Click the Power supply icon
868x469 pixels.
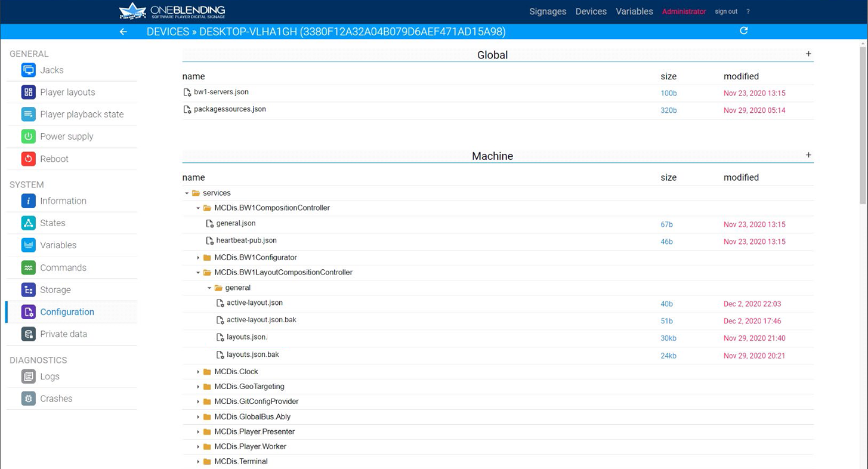coord(28,137)
